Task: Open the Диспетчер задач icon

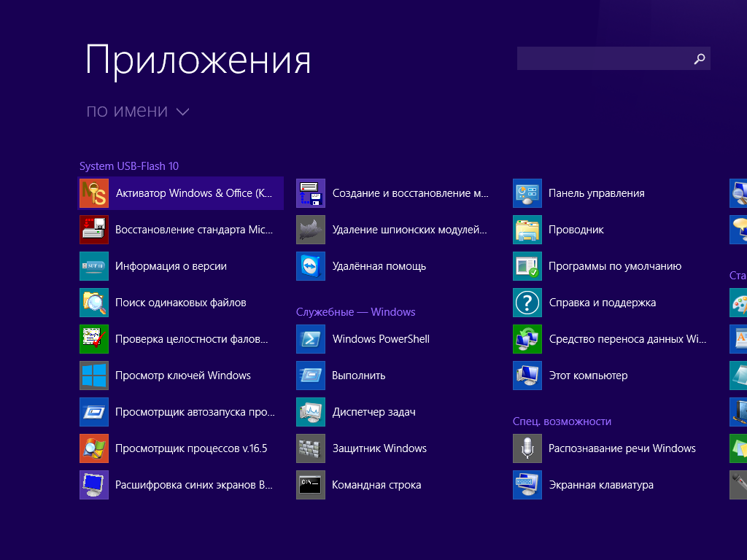Action: click(311, 412)
